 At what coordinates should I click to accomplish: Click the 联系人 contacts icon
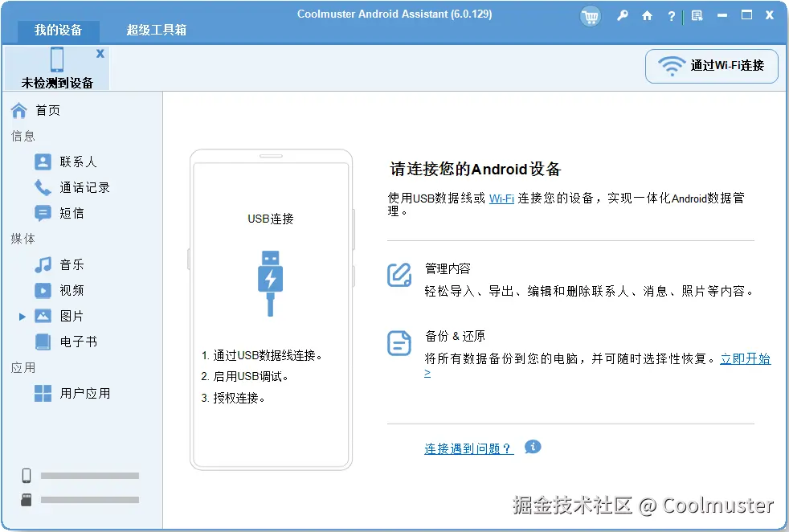(x=43, y=162)
